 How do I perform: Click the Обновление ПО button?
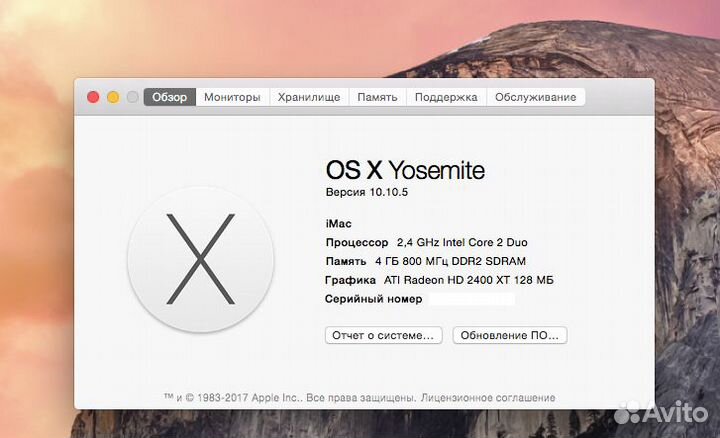(510, 335)
